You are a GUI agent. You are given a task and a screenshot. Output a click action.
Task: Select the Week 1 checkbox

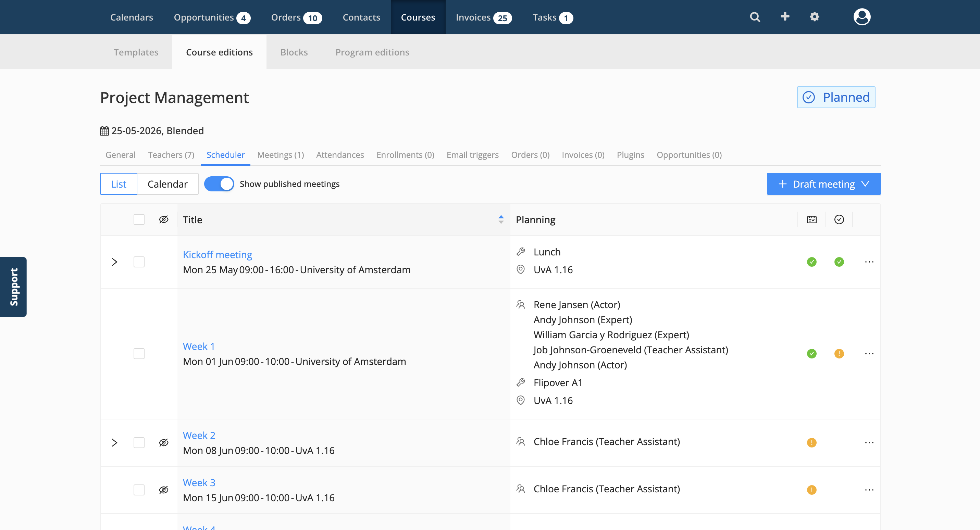pyautogui.click(x=139, y=354)
